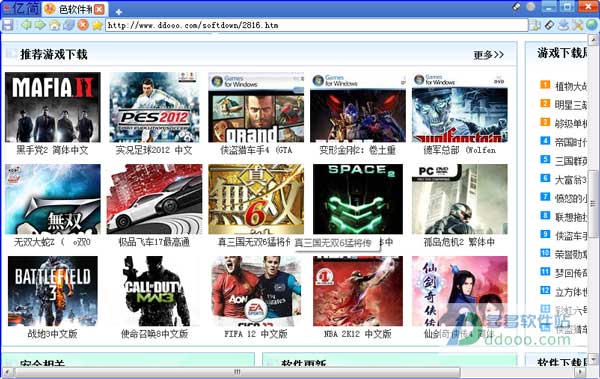Open the download manager arrow icon
600x379 pixels.
pos(563,25)
